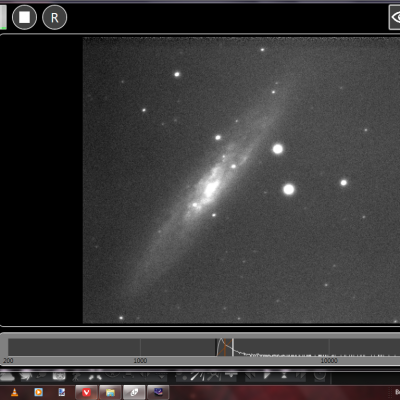Click the 1000 label on histogram scale

click(x=140, y=361)
